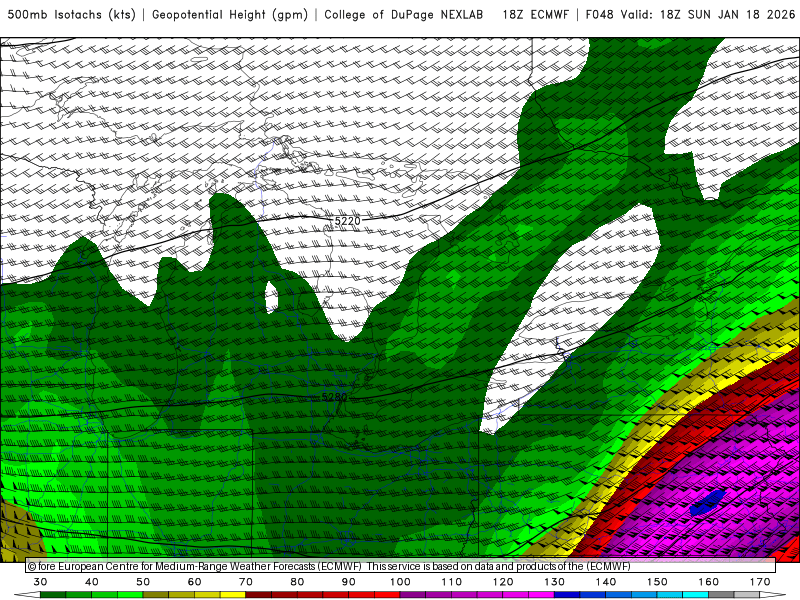This screenshot has width=800, height=600.
Task: Click the dark maroon 70-knot color bar swatch
Action: click(258, 595)
